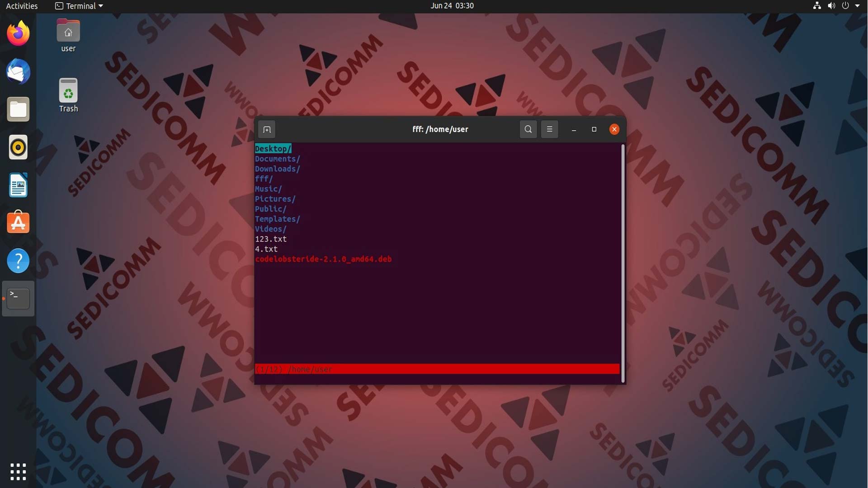
Task: Maximize the fff terminal window
Action: (594, 130)
